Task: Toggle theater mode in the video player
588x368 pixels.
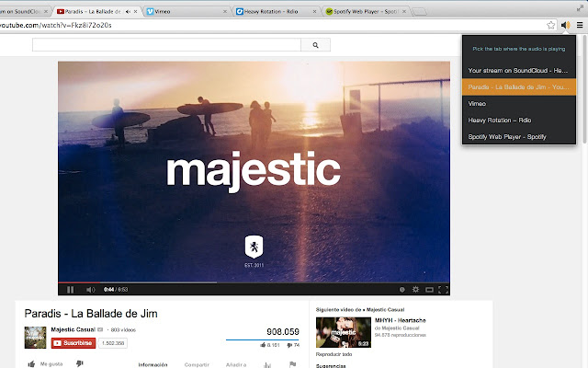Action: [x=429, y=290]
